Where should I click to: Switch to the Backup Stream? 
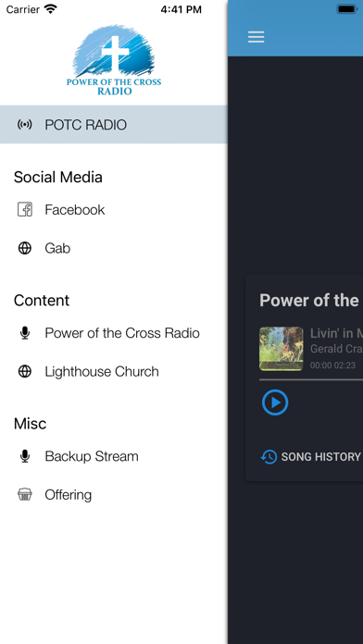point(114,456)
